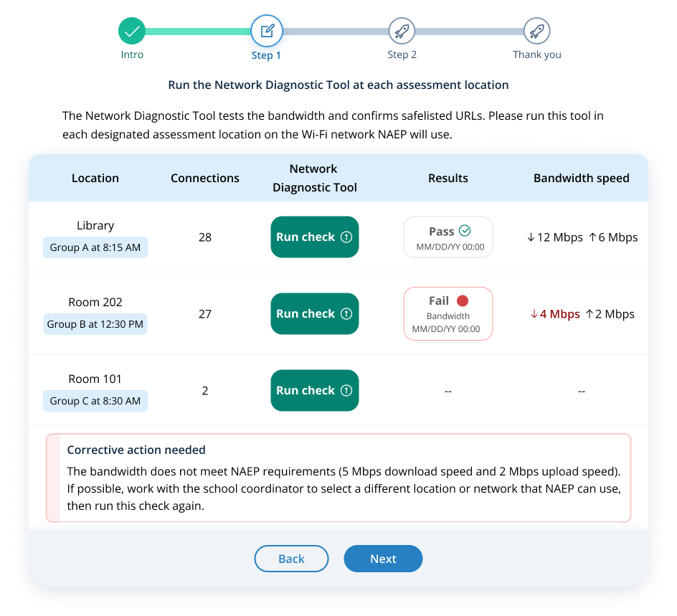Screen dimensions: 677x616
Task: Click the Thank you rocket icon
Action: (536, 31)
